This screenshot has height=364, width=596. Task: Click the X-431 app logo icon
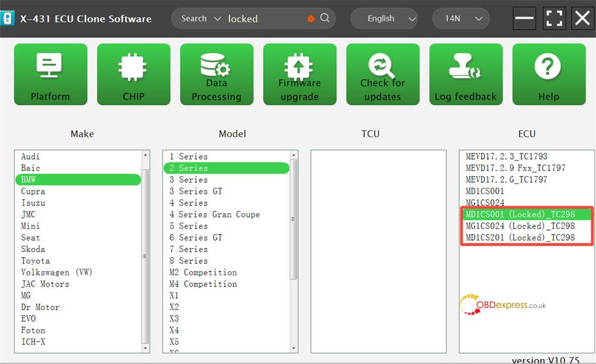pos(7,18)
